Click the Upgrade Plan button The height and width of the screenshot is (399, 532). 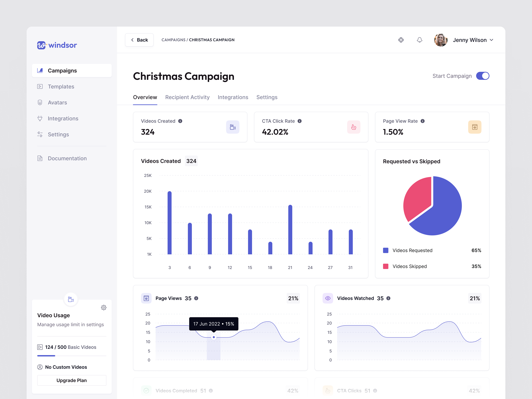pyautogui.click(x=71, y=380)
